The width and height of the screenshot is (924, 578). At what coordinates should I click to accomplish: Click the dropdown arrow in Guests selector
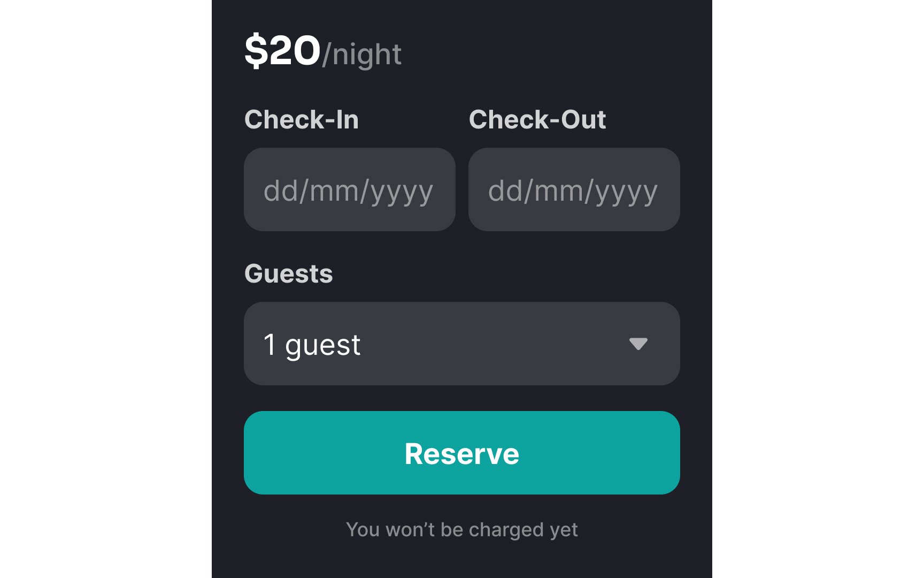(x=638, y=344)
